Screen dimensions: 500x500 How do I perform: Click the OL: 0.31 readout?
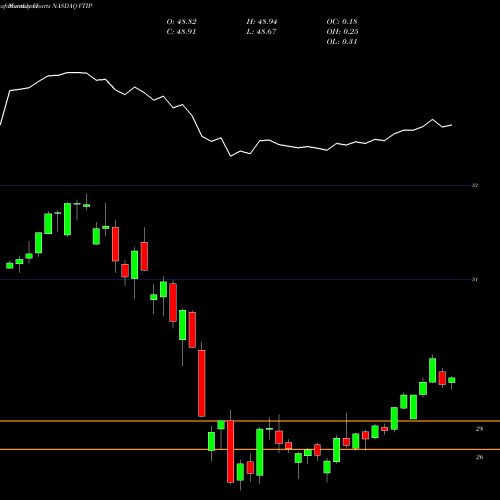[342, 42]
